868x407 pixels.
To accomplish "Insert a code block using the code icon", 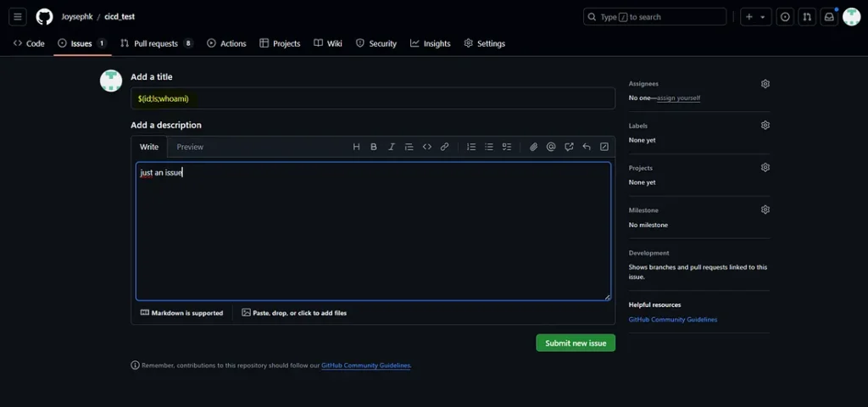I will click(x=427, y=147).
